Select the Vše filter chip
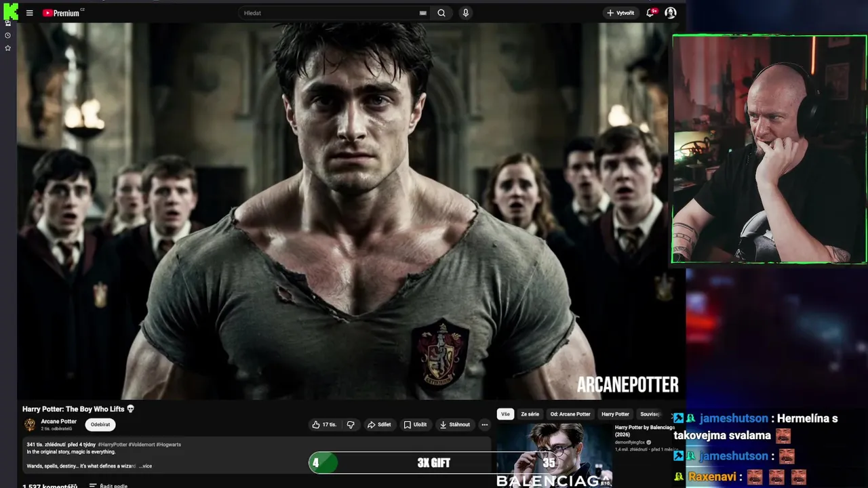The height and width of the screenshot is (488, 868). [x=505, y=414]
